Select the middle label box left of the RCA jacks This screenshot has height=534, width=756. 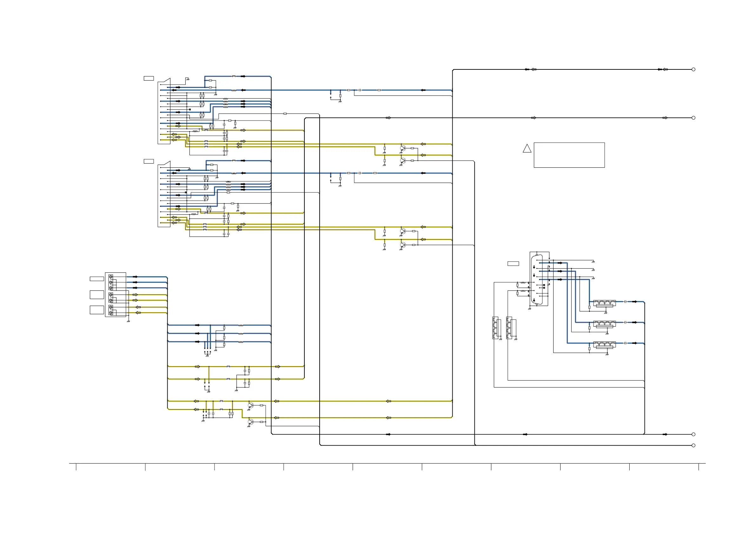[97, 295]
